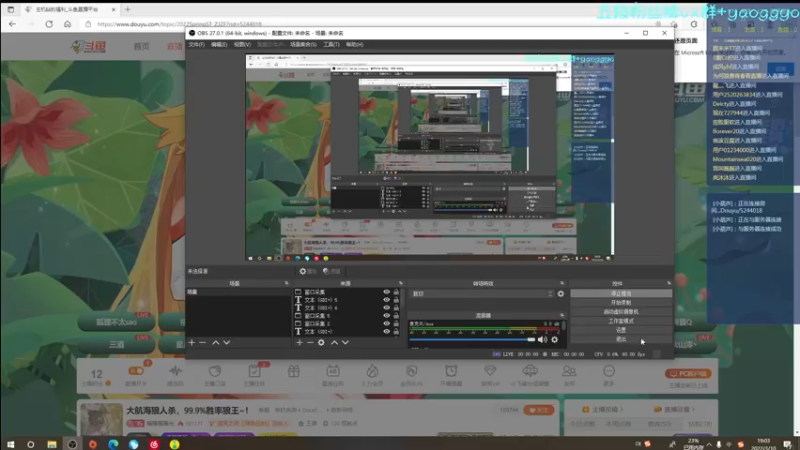Viewport: 800px width, 450px height.
Task: Open Microsoft Edge from the taskbar
Action: click(x=113, y=444)
